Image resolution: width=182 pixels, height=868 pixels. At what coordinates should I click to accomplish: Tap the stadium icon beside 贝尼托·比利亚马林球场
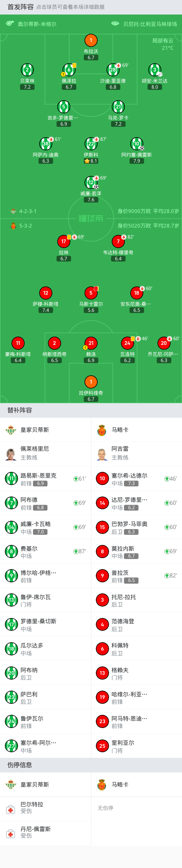pyautogui.click(x=115, y=24)
